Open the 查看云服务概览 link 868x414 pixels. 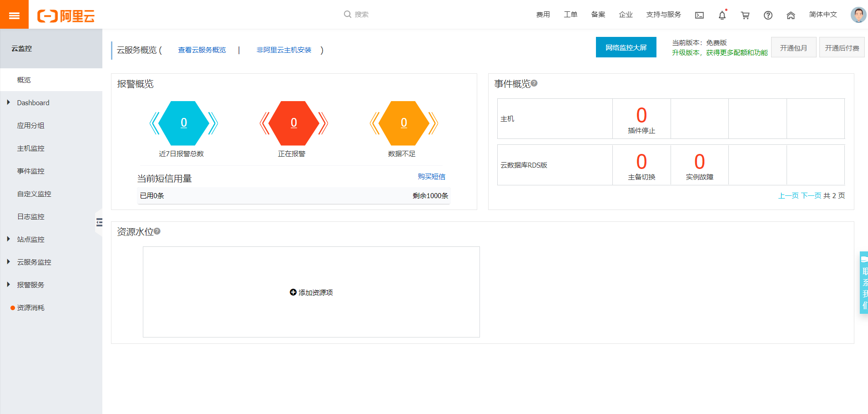[202, 50]
